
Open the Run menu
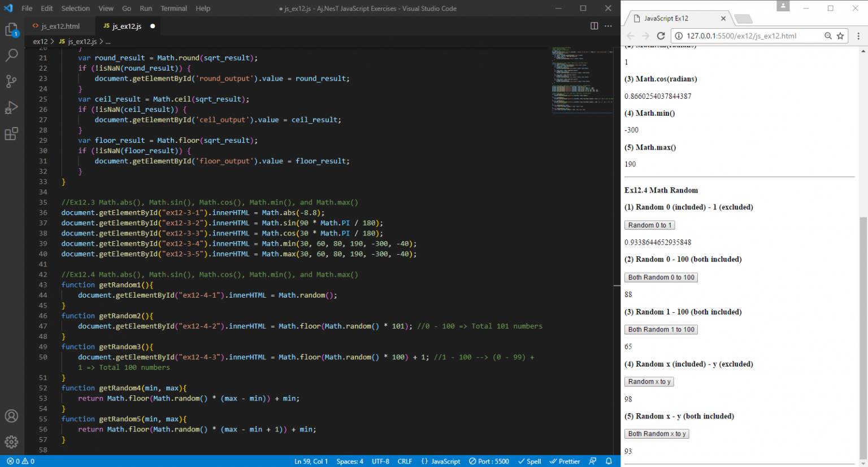[146, 8]
